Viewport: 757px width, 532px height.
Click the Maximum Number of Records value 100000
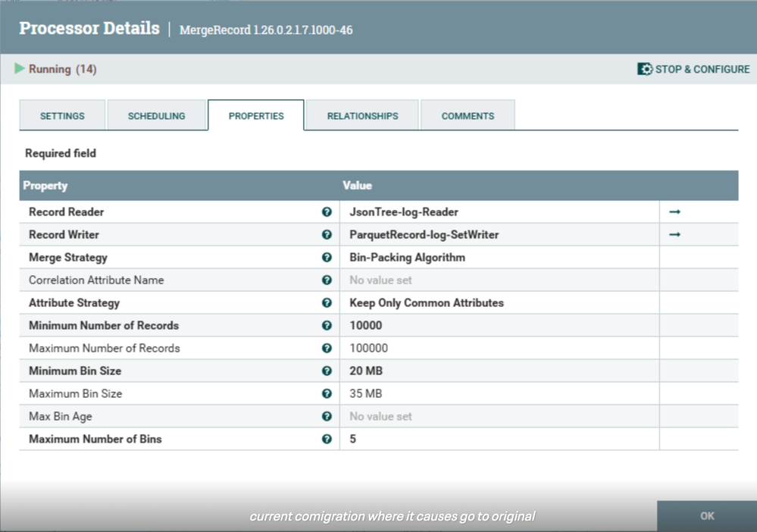click(x=368, y=349)
